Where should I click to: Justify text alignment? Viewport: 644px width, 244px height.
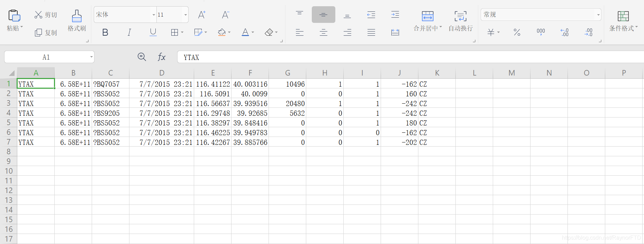(371, 32)
